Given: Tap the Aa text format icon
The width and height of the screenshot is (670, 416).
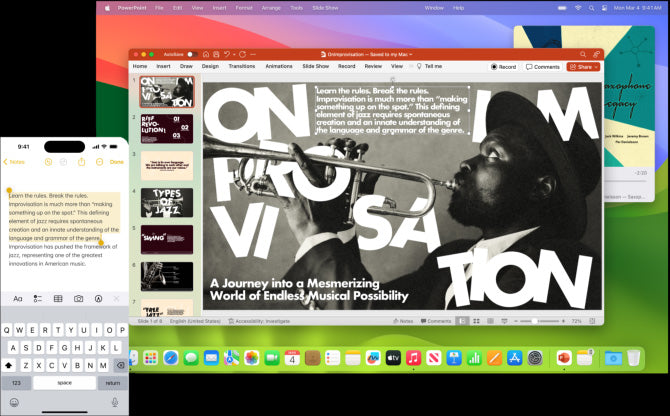Looking at the screenshot, I should (x=17, y=298).
